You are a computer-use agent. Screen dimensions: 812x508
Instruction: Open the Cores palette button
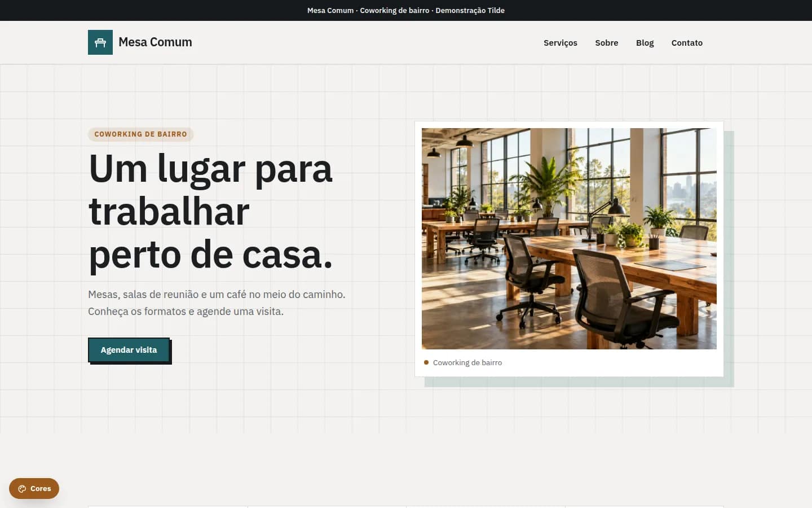coord(34,489)
